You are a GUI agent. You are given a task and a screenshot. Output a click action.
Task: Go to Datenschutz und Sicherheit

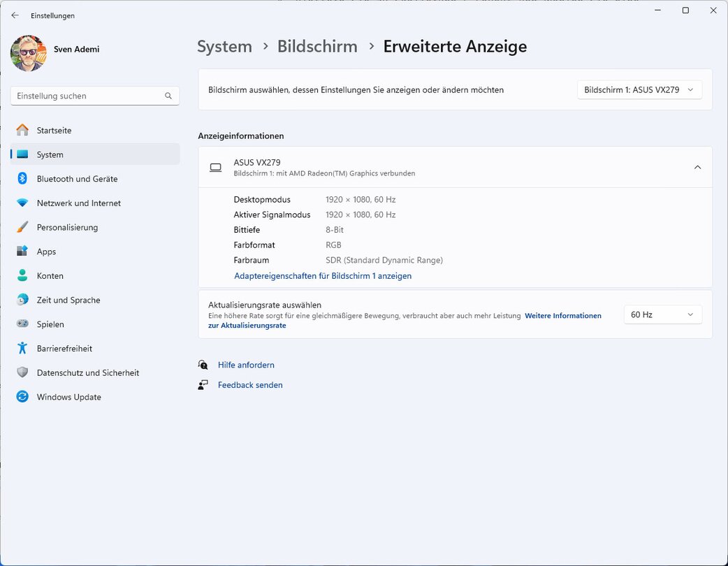[x=87, y=372]
